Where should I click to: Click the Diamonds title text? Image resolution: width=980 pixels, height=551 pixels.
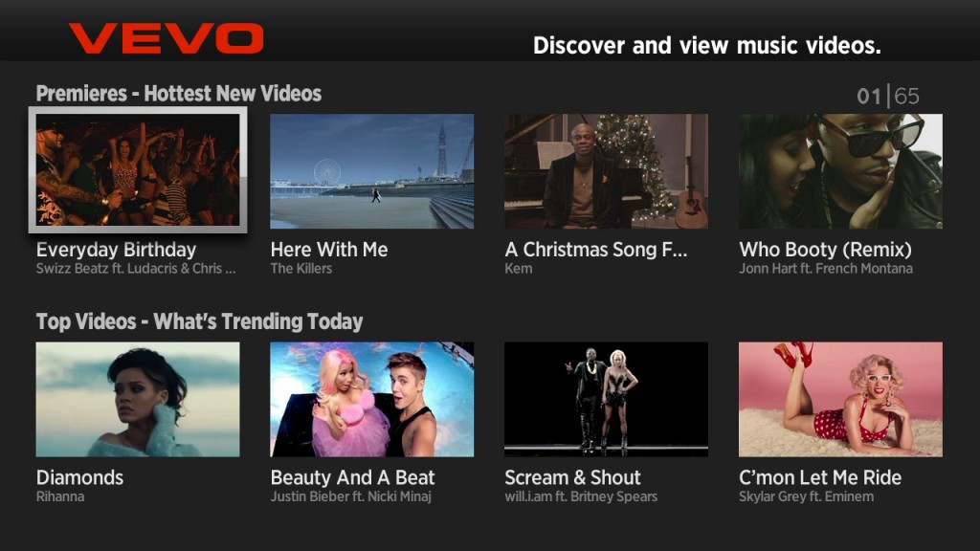point(79,478)
